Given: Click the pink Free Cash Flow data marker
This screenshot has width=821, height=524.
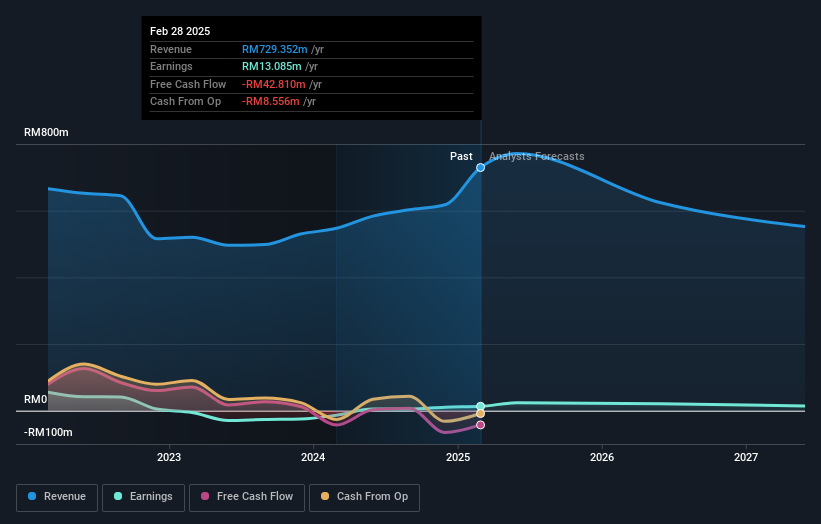Looking at the screenshot, I should (x=480, y=425).
